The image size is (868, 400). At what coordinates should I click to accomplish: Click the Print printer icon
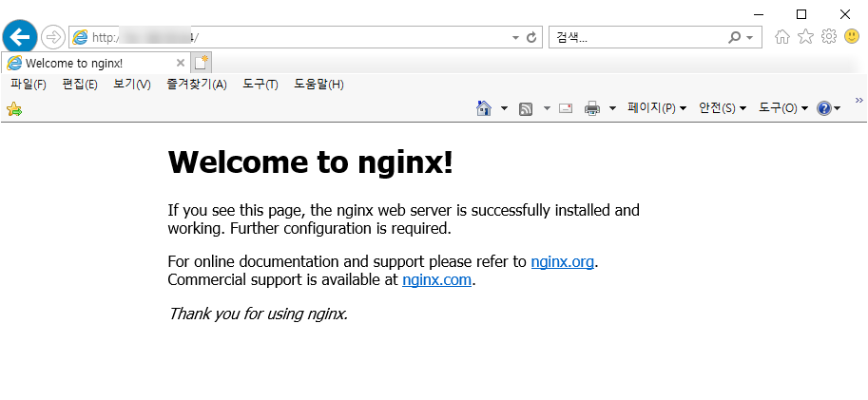tap(592, 108)
